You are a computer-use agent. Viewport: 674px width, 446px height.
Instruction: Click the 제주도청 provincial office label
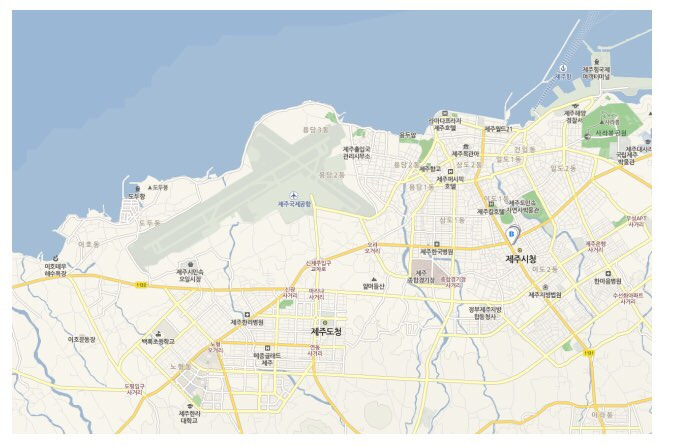[326, 332]
